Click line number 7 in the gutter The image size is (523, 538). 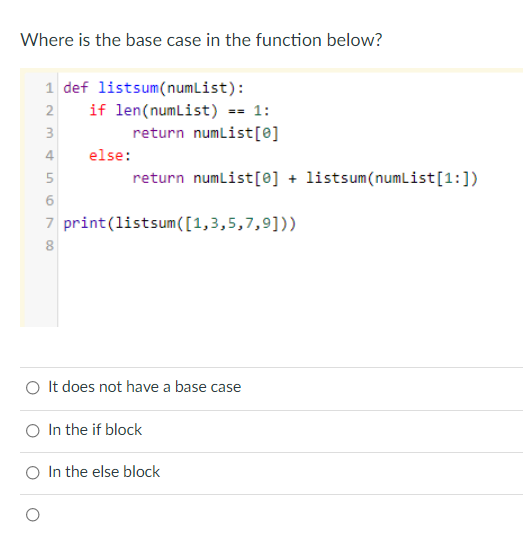[x=50, y=223]
